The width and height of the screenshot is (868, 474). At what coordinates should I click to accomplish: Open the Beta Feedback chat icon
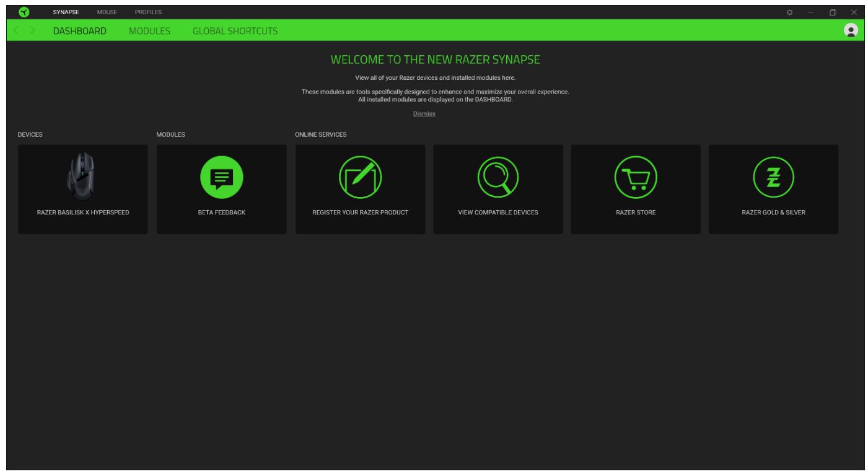221,177
